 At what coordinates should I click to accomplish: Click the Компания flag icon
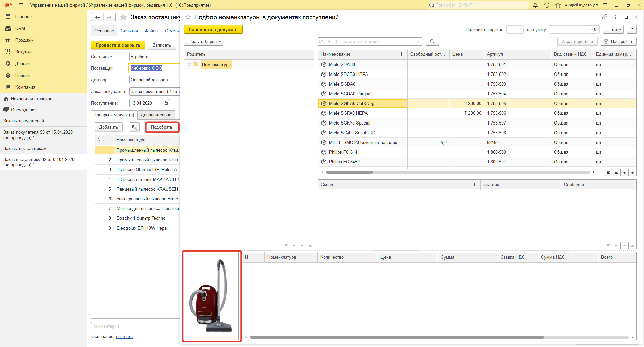tap(8, 87)
